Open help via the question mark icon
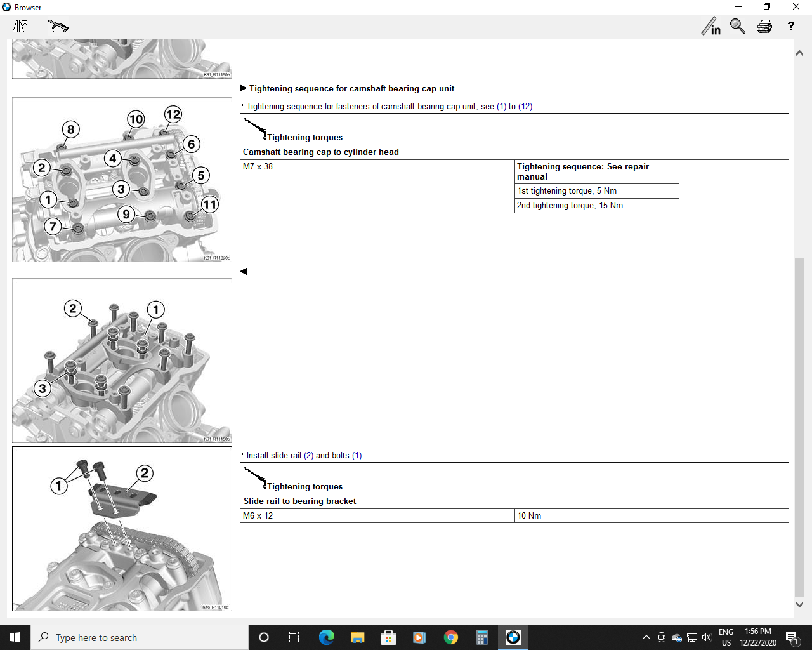Screen dimensions: 812x650 click(790, 26)
